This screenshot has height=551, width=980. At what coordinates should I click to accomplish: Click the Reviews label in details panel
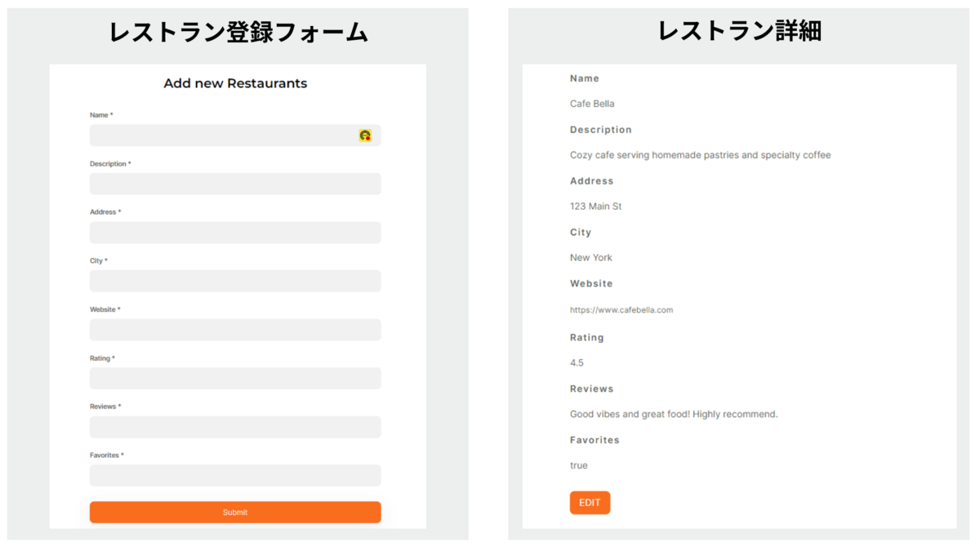pos(591,389)
